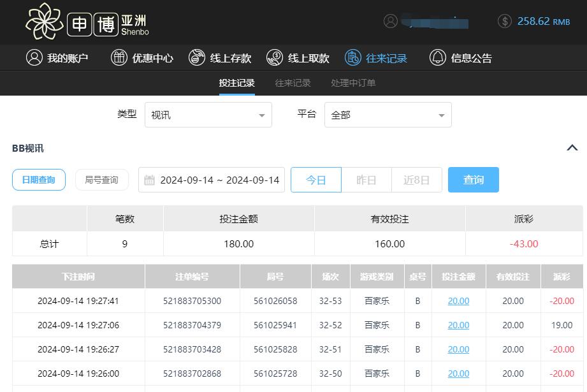Screen dimensions: 587x392
Task: Open the 类型 type dropdown
Action: 208,115
